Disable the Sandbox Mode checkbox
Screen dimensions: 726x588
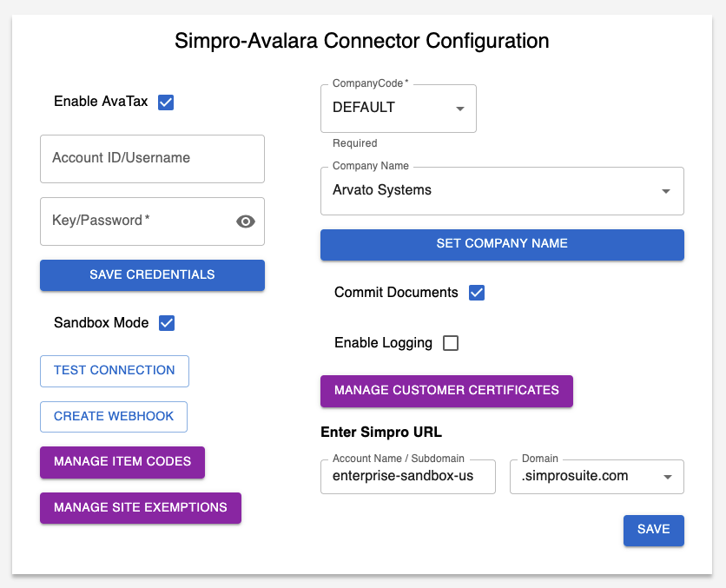click(167, 323)
